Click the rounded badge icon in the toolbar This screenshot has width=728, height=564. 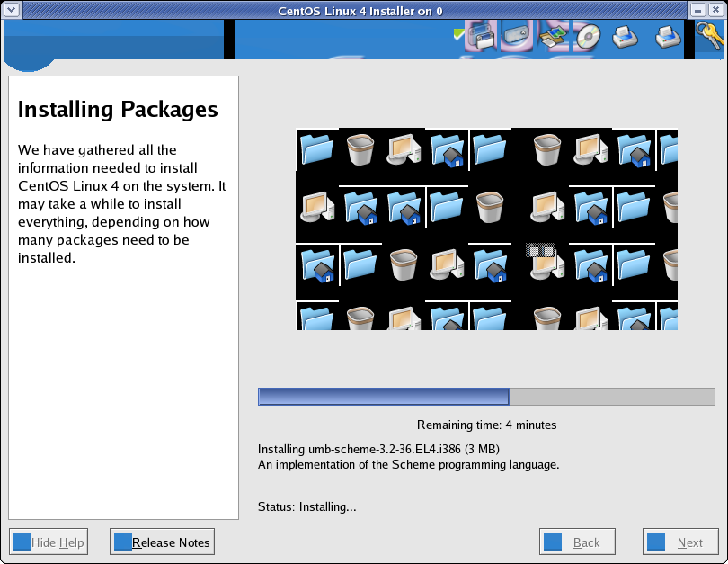point(516,36)
